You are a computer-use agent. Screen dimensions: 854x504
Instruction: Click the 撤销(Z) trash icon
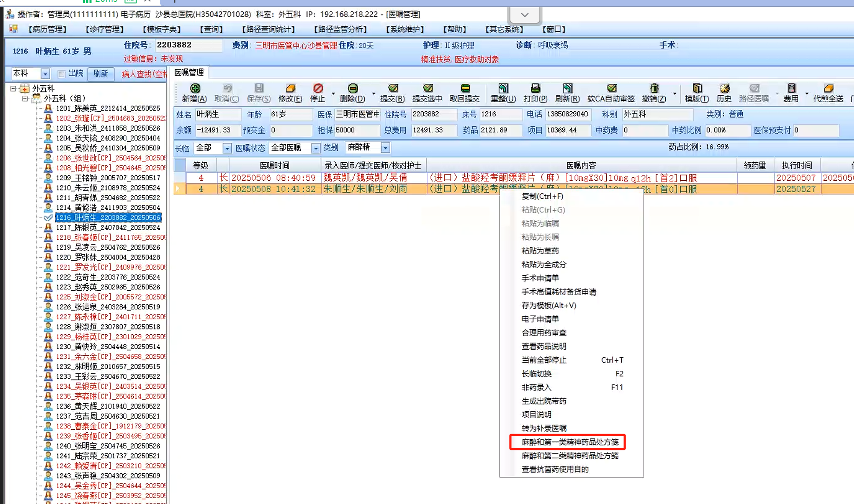[654, 89]
